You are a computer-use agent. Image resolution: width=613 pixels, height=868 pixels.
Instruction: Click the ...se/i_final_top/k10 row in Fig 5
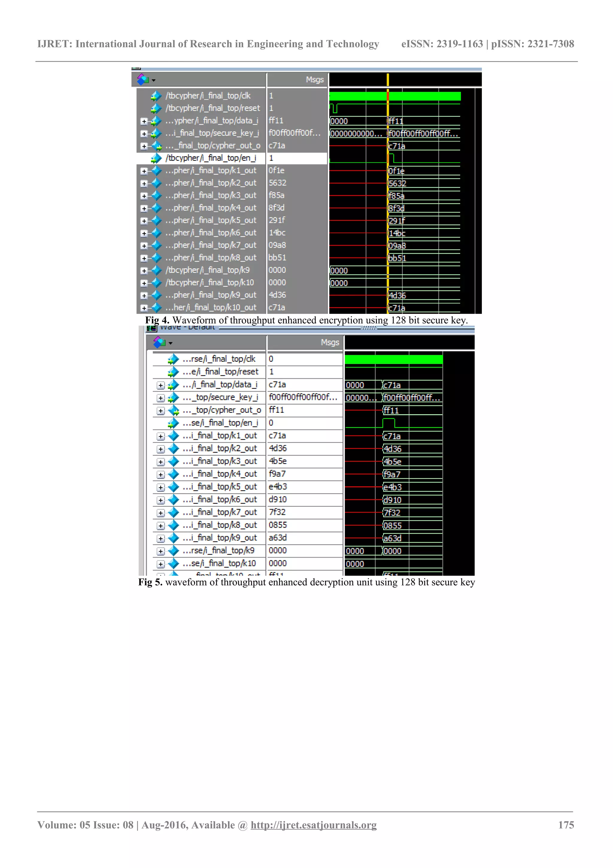pyautogui.click(x=248, y=564)
